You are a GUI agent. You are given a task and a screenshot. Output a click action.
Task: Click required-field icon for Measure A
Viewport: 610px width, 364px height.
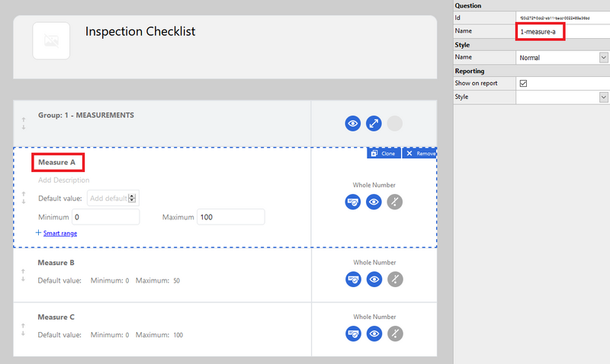point(352,202)
